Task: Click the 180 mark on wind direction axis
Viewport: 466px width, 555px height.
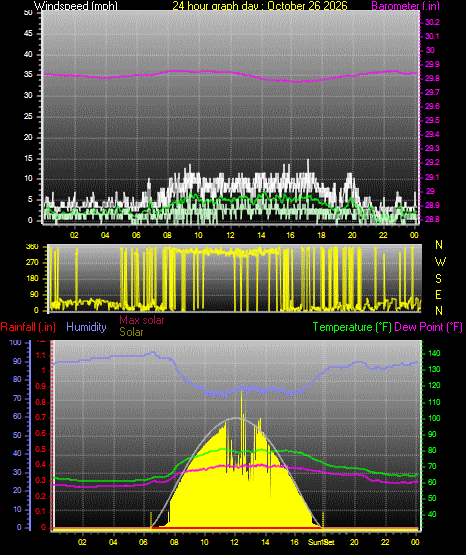Action: coord(32,279)
